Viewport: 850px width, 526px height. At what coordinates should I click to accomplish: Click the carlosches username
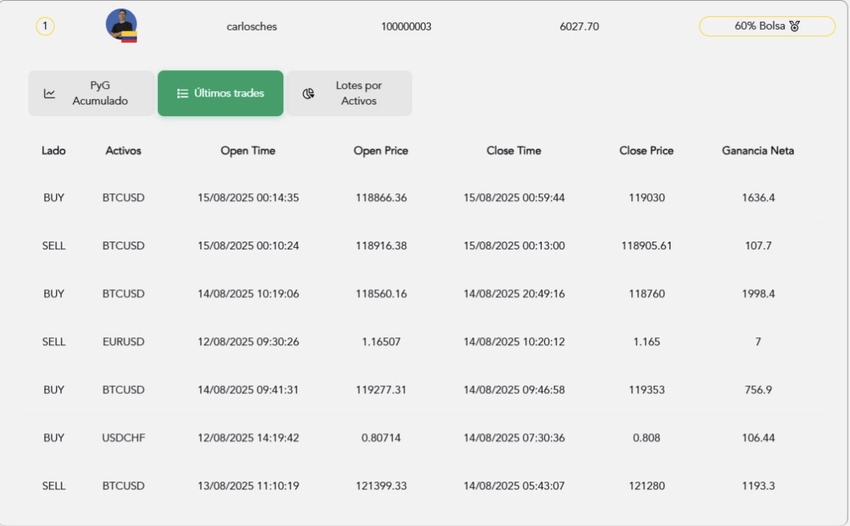pos(252,26)
